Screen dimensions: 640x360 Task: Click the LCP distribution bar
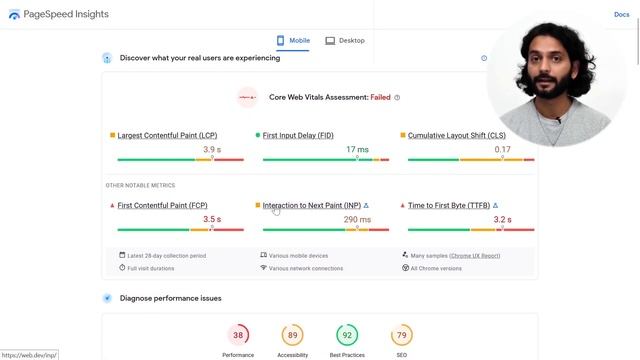[180, 160]
